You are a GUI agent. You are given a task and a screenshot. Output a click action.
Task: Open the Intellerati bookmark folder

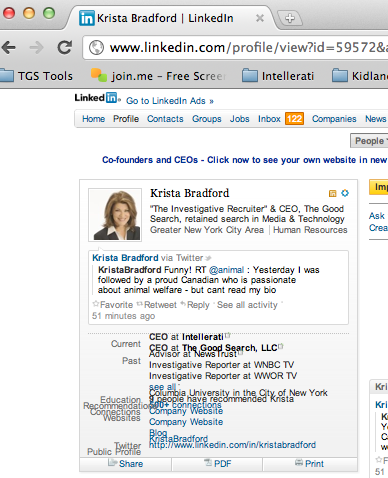click(278, 76)
